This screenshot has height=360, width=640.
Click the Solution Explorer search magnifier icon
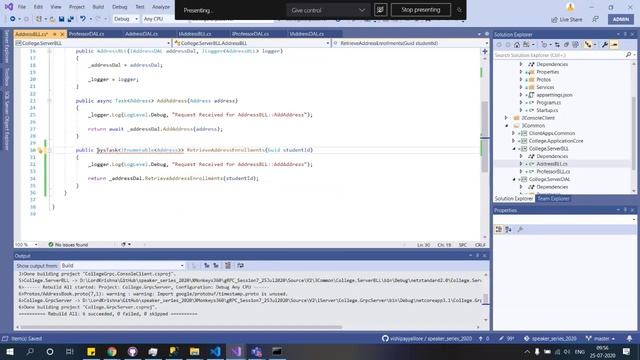(x=628, y=55)
